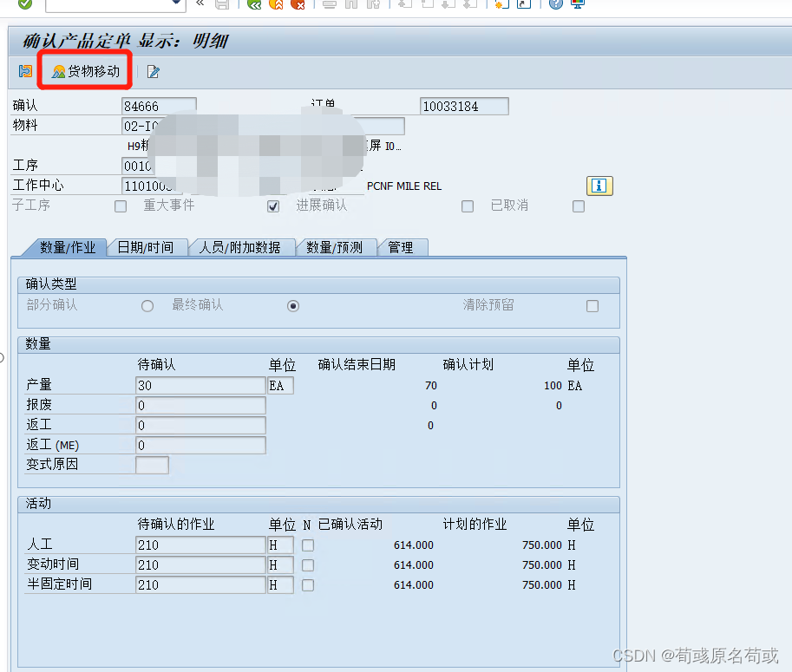Viewport: 792px width, 672px height.
Task: Click the H unit field in the 变动时间 row
Action: coord(280,565)
